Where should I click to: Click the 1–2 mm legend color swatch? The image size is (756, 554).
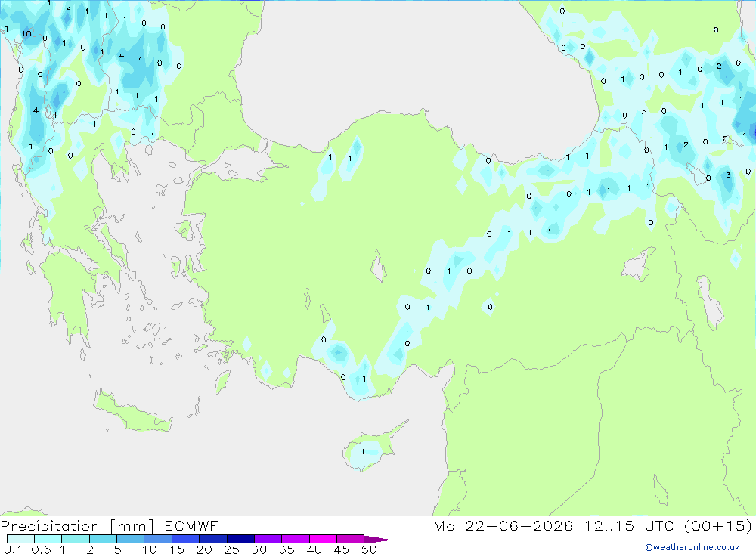[75, 539]
